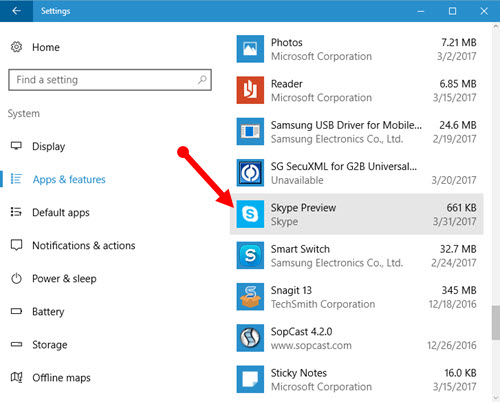This screenshot has height=402, width=500.
Task: Click the Storage drive icon
Action: tap(16, 344)
